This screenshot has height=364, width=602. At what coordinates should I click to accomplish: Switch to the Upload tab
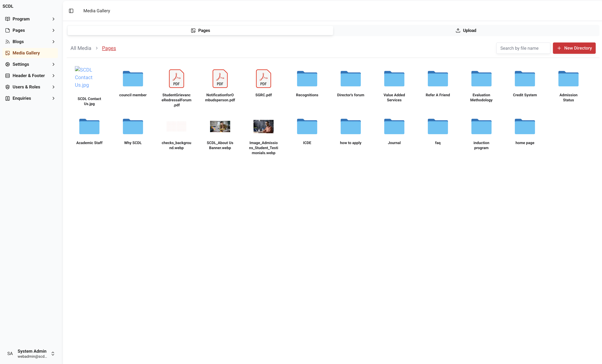[x=466, y=31]
